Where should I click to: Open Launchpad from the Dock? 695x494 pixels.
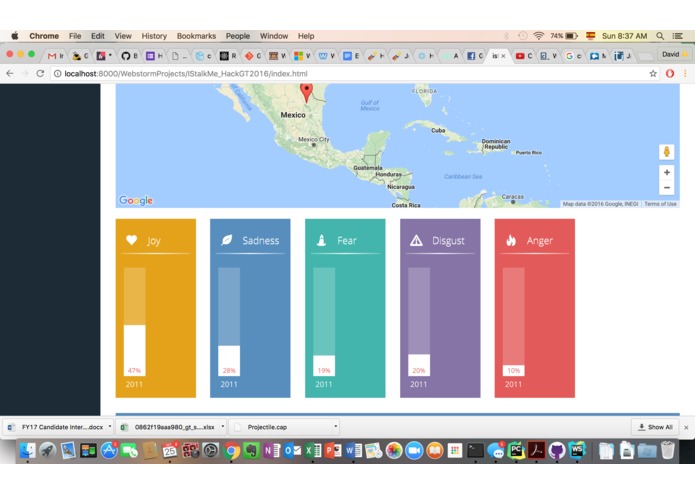47,451
